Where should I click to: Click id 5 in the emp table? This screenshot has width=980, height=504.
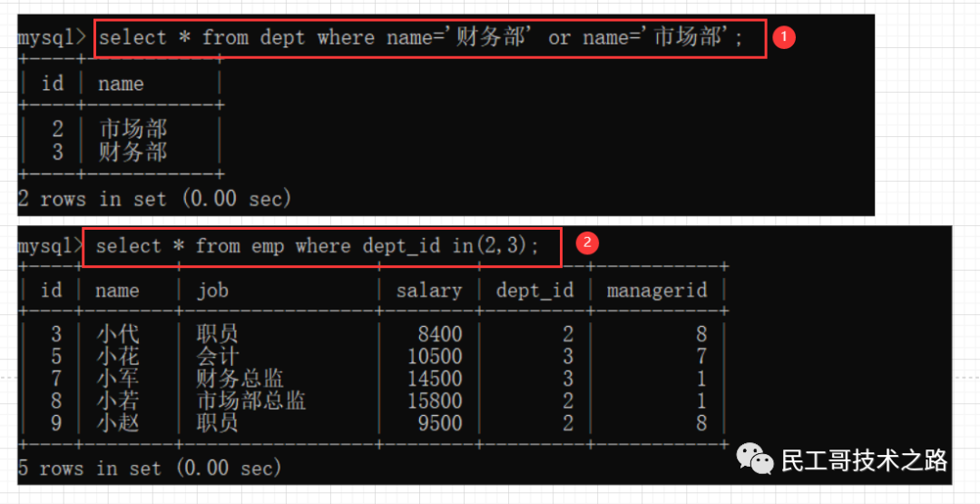coord(56,356)
